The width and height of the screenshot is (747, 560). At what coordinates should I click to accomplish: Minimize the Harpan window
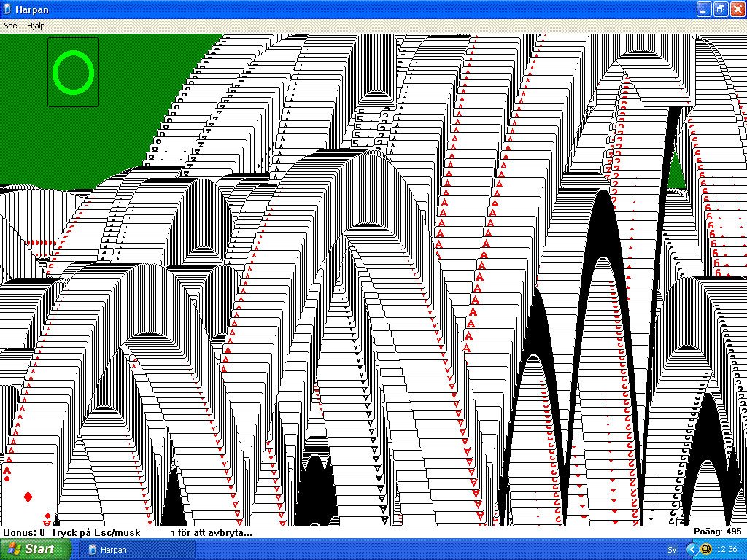(704, 9)
